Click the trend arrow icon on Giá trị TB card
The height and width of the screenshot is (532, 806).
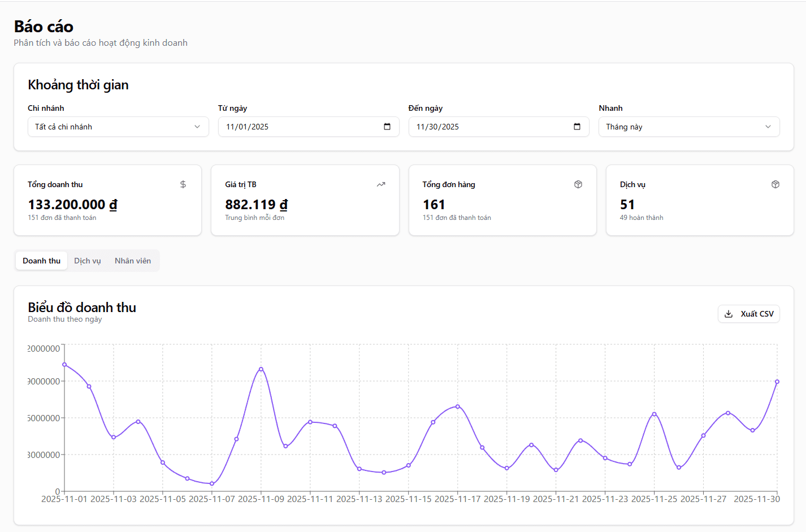380,184
